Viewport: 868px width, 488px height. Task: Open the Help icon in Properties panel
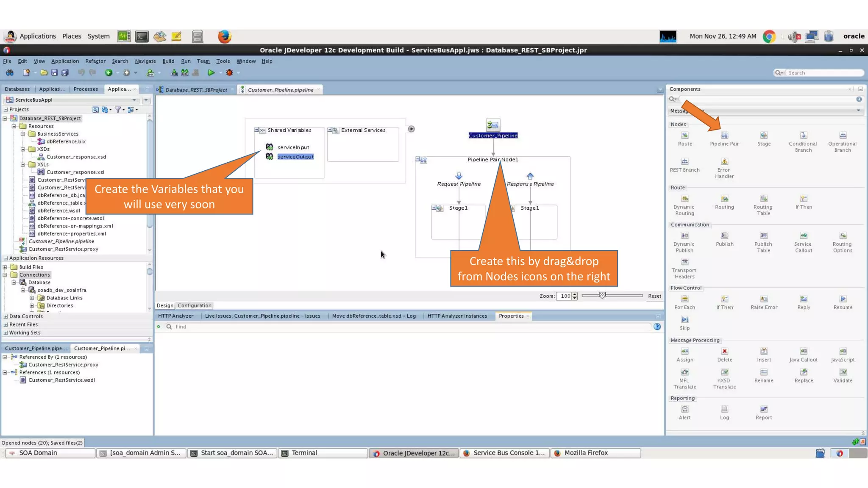click(x=657, y=327)
